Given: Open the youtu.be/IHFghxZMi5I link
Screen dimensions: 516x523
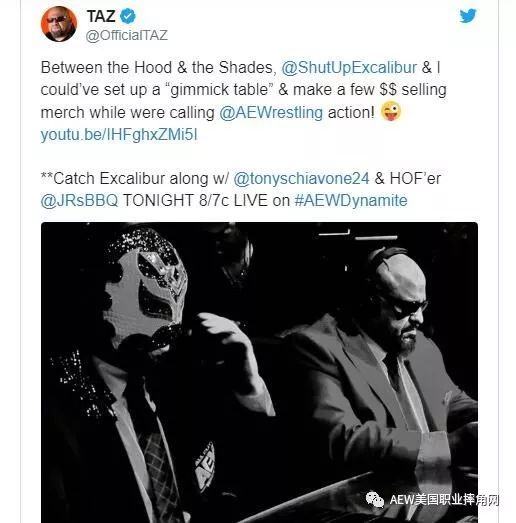Looking at the screenshot, I should [x=119, y=135].
